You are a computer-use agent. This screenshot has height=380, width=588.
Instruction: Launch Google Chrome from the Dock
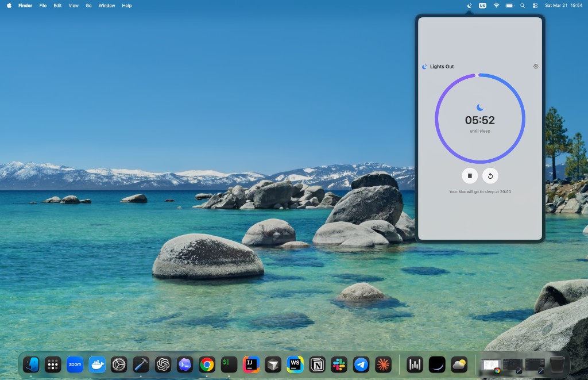(207, 364)
